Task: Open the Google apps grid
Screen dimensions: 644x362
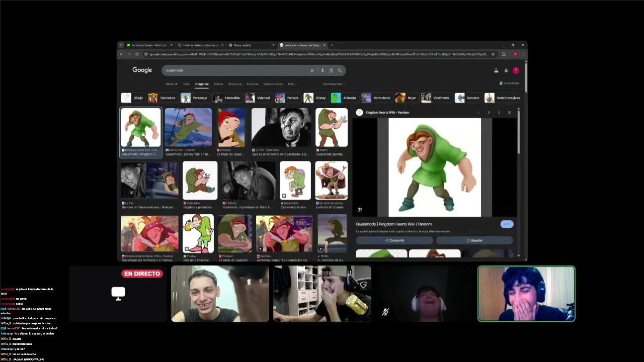Action: (506, 70)
